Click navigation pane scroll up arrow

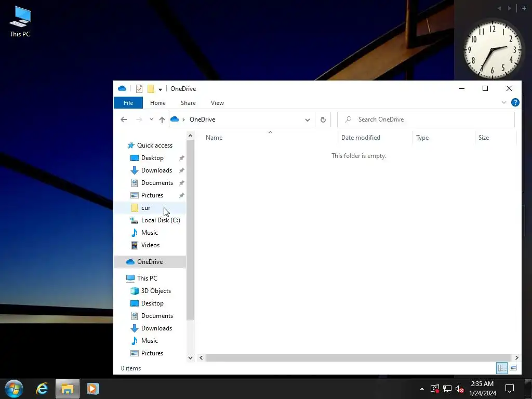[190, 136]
